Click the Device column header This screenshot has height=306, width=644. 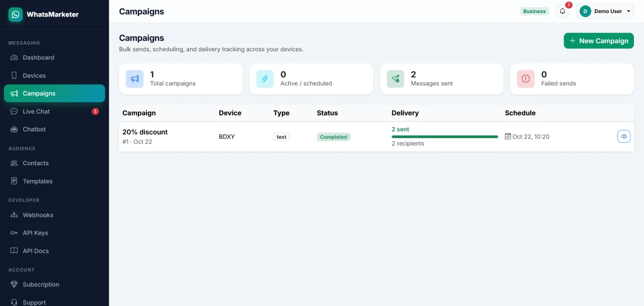coord(230,113)
